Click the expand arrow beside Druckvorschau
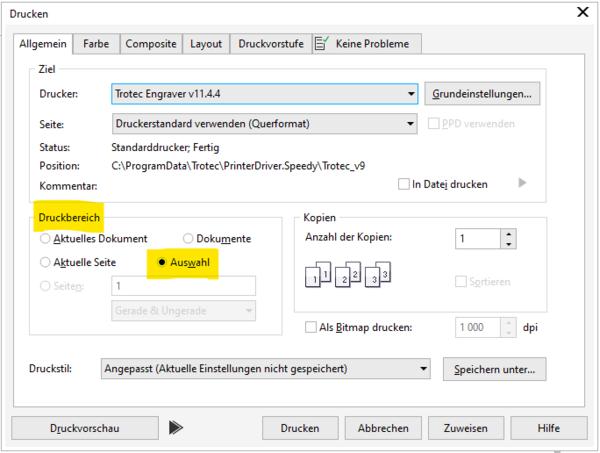 pyautogui.click(x=177, y=427)
